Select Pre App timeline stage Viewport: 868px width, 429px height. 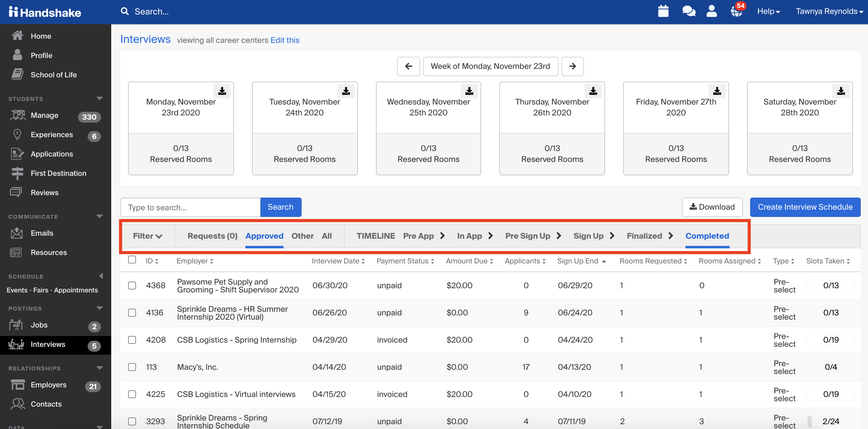(418, 236)
